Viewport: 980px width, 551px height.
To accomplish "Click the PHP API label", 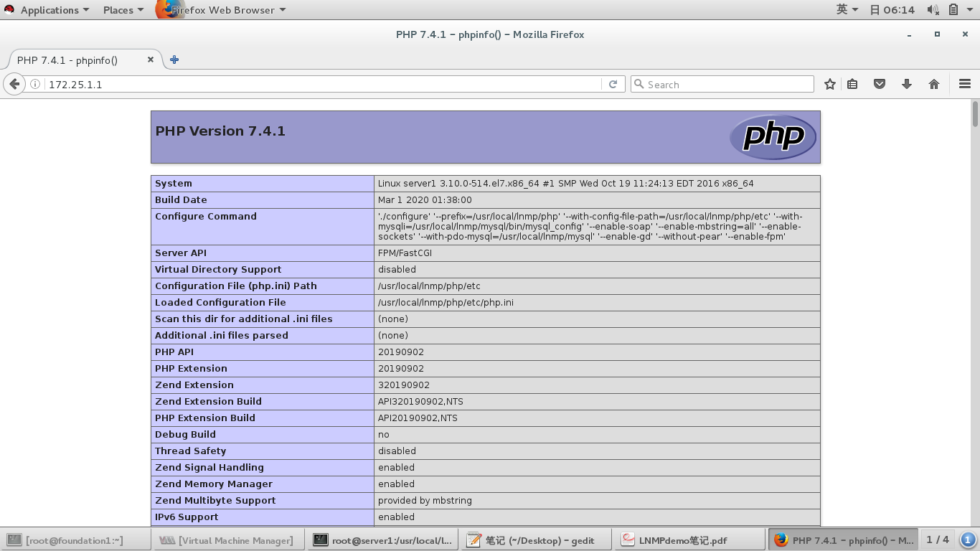I will [174, 352].
